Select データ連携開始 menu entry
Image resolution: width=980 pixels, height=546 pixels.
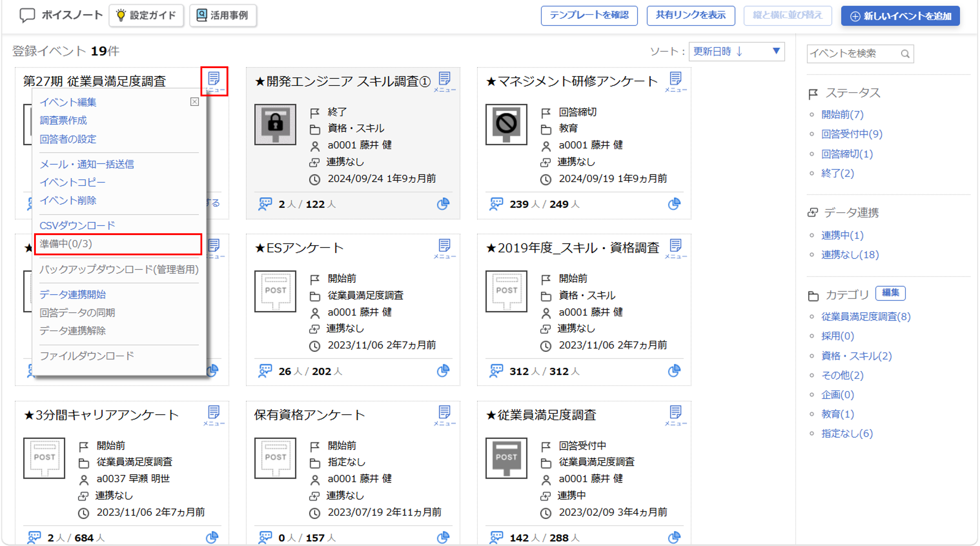[x=73, y=294]
